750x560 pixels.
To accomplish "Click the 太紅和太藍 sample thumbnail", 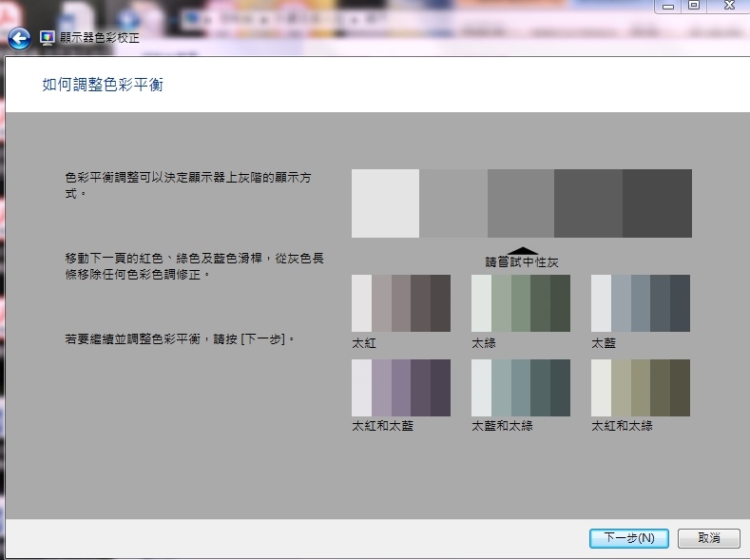I will coord(401,388).
